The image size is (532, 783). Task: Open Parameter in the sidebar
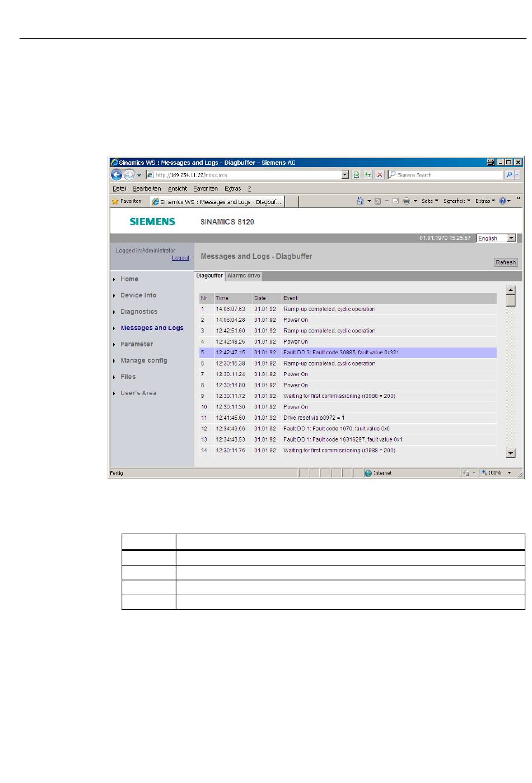tap(137, 344)
